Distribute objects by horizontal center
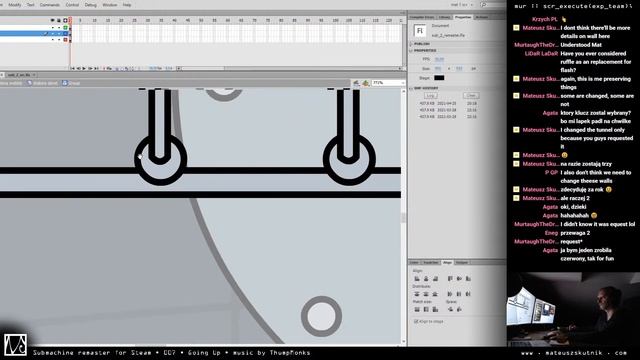The image size is (640, 360). (459, 294)
